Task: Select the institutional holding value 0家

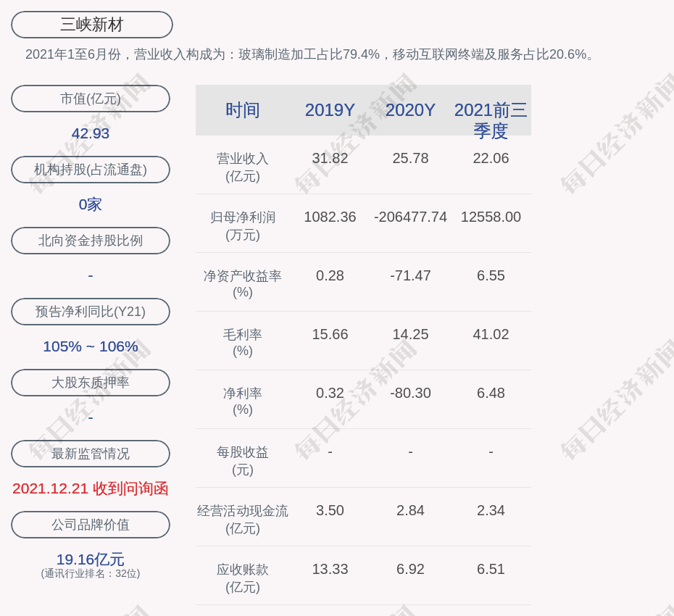Action: pos(91,204)
